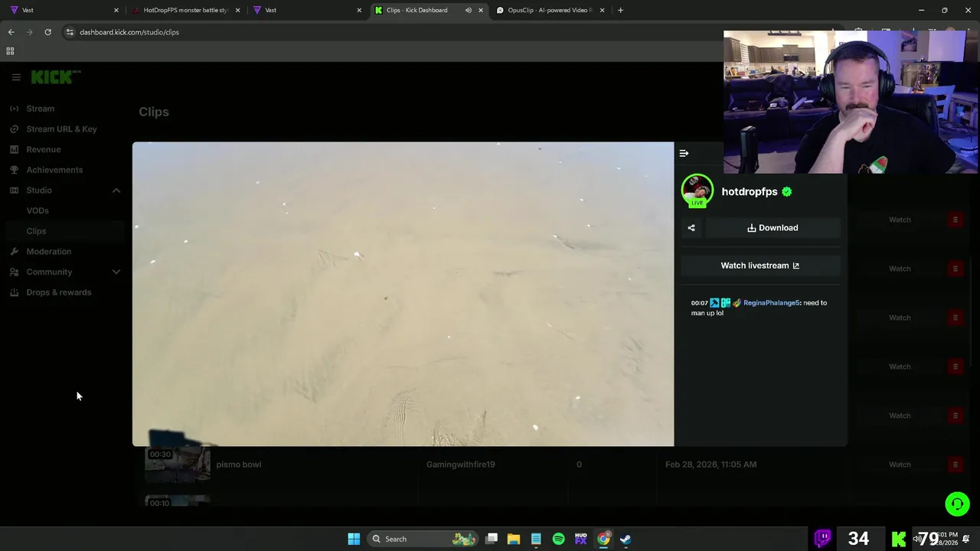Click the Stream sidebar icon
This screenshot has height=551, width=980.
[x=14, y=109]
